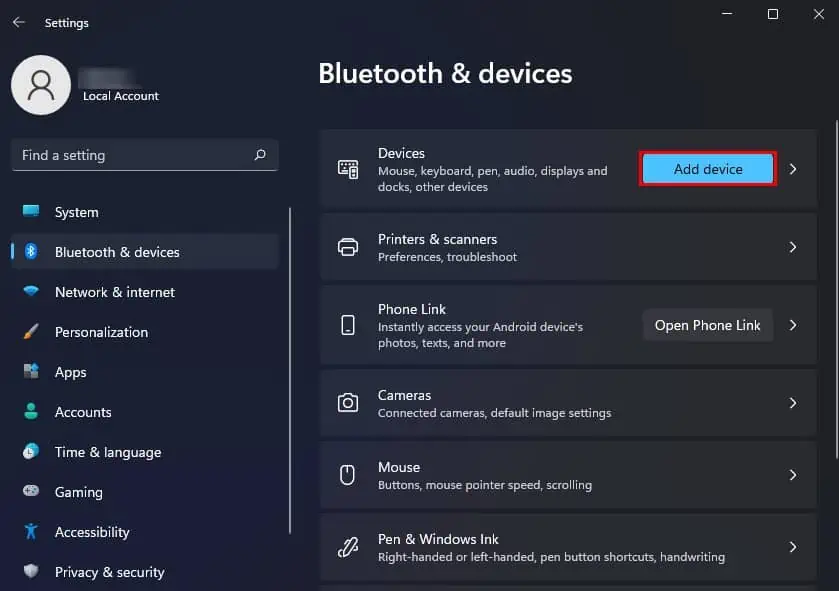Click the Add device button

[x=707, y=168]
